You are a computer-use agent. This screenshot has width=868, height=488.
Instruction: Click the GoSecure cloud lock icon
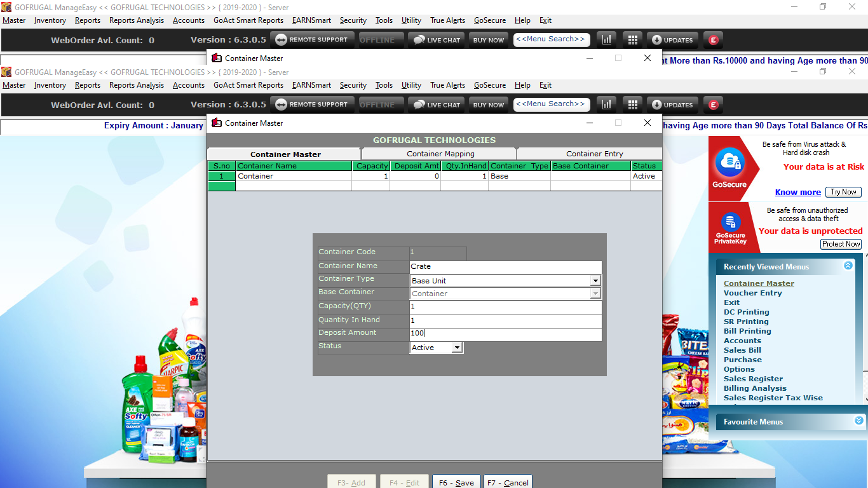[730, 163]
